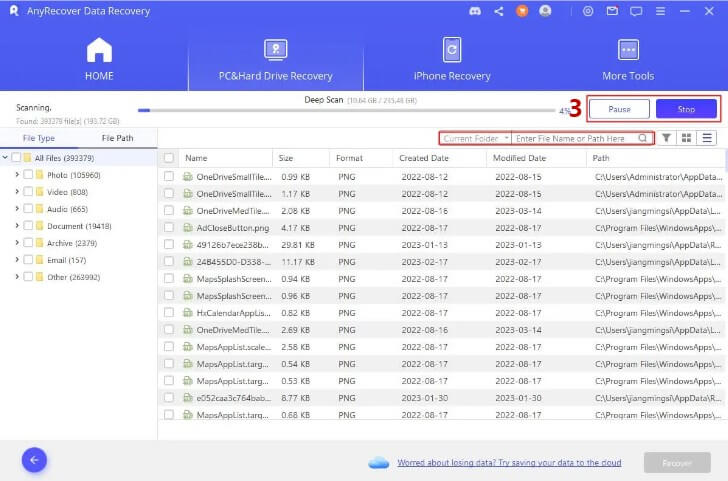The height and width of the screenshot is (481, 728).
Task: Open the Discord community icon
Action: [474, 11]
